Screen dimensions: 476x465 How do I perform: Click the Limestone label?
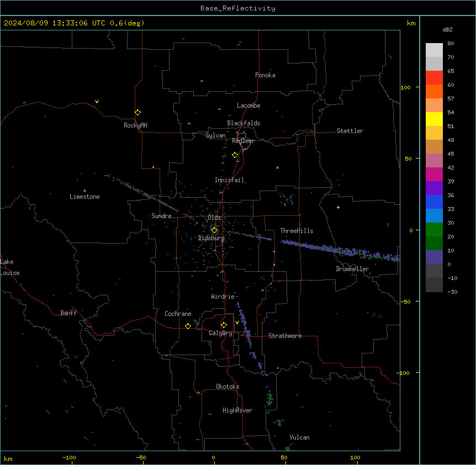[x=84, y=197]
